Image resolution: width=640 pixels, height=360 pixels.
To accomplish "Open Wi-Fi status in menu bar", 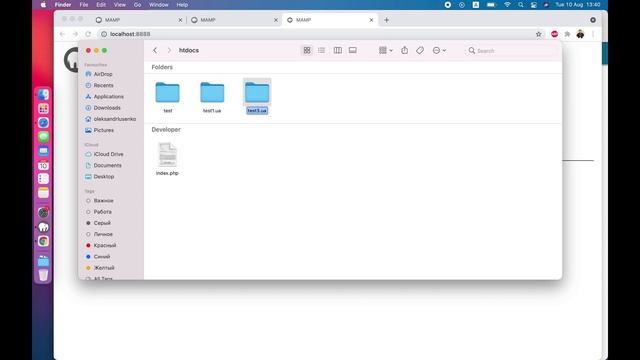I will 507,5.
